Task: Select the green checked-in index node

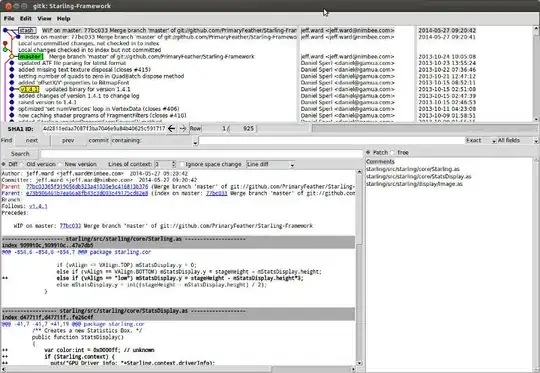Action: [x=5, y=50]
